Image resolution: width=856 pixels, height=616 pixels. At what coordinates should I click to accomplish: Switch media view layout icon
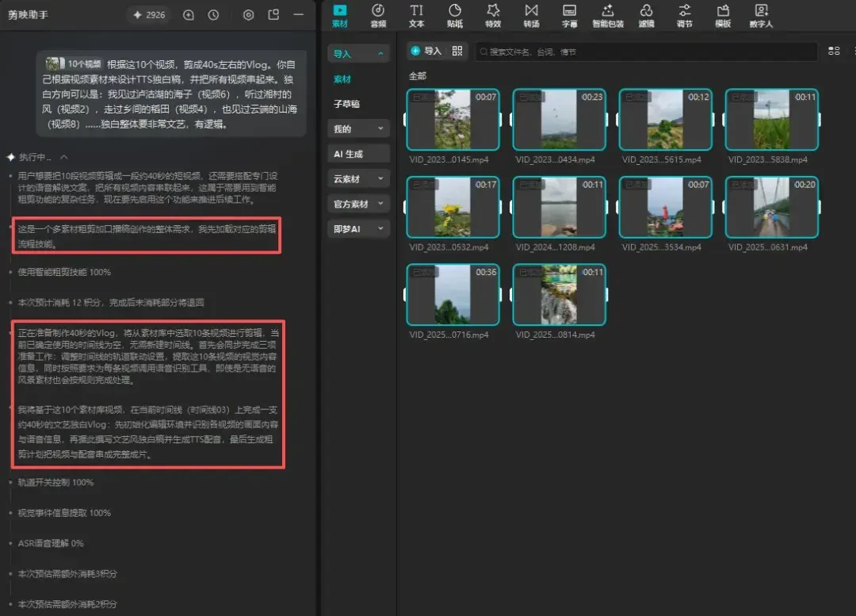[x=834, y=51]
